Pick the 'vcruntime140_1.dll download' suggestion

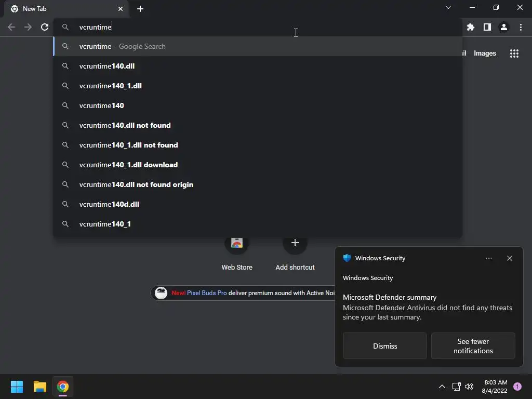258,165
